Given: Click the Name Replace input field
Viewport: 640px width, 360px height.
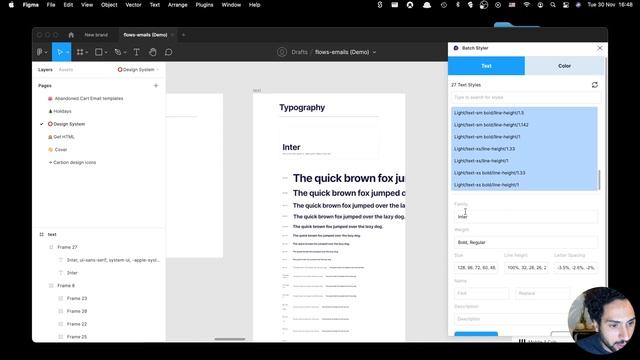Looking at the screenshot, I should tap(543, 293).
